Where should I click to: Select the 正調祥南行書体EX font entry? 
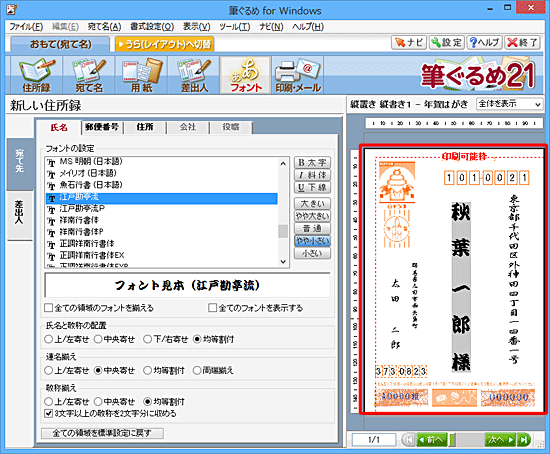point(162,255)
